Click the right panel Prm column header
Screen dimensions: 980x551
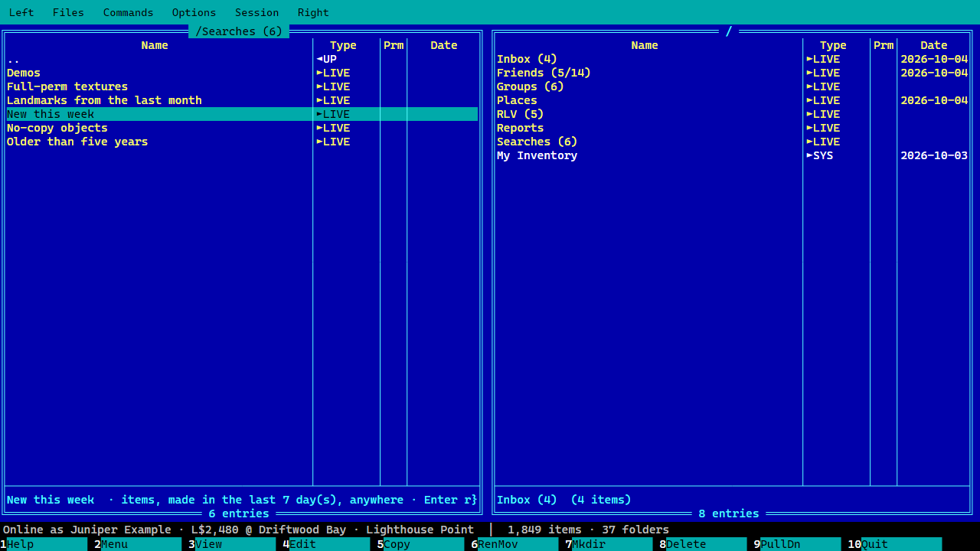tap(884, 45)
